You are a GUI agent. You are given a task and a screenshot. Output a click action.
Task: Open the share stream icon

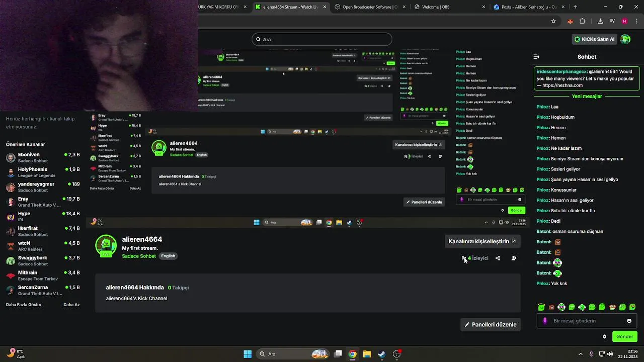coord(498,258)
